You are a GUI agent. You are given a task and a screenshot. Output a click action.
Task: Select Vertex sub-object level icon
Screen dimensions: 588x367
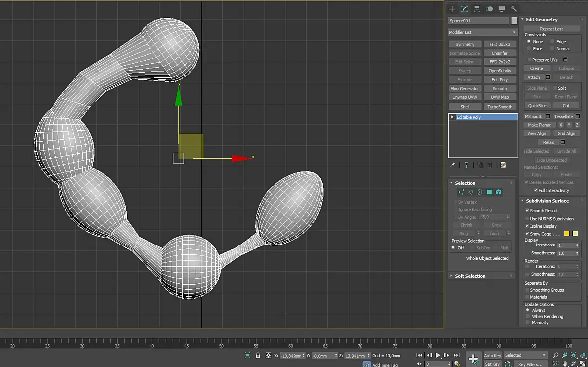pyautogui.click(x=461, y=192)
